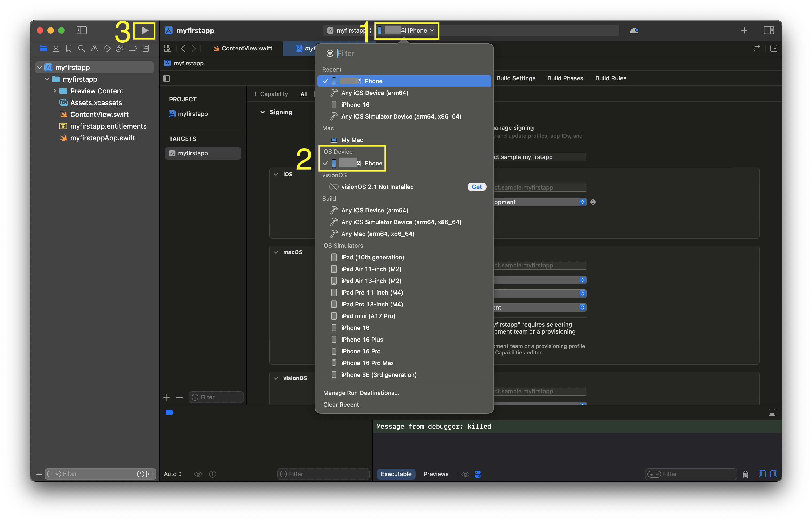Open the Issue navigator warning icon
The height and width of the screenshot is (521, 812).
point(94,48)
